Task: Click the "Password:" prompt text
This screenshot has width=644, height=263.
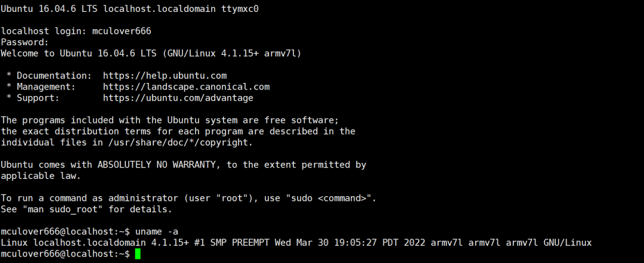Action: coord(24,42)
